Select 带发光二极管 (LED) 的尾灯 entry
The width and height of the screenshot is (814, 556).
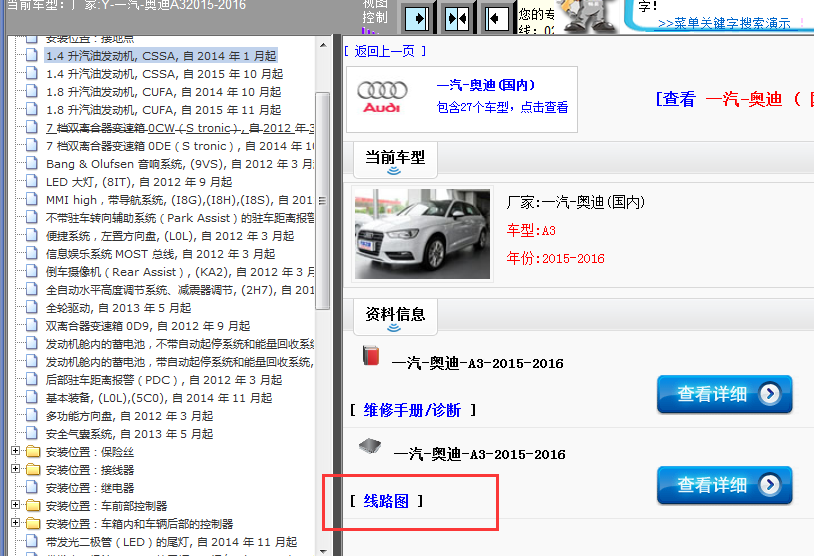171,542
